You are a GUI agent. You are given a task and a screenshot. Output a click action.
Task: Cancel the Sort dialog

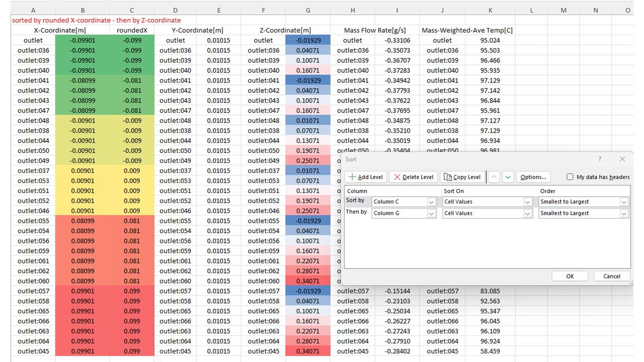[611, 276]
